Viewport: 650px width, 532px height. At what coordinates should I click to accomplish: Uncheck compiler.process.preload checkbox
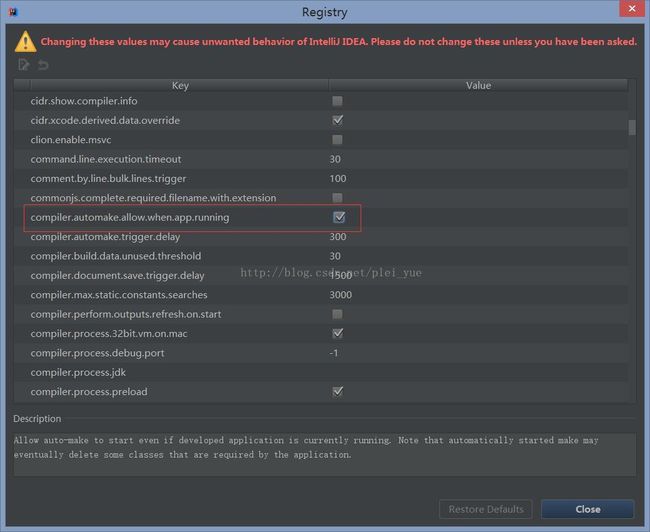(337, 391)
